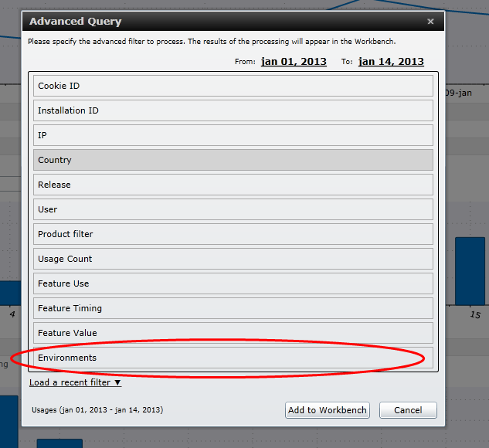Expand the Installation ID filter row
Screen dimensions: 489x448
(x=233, y=110)
